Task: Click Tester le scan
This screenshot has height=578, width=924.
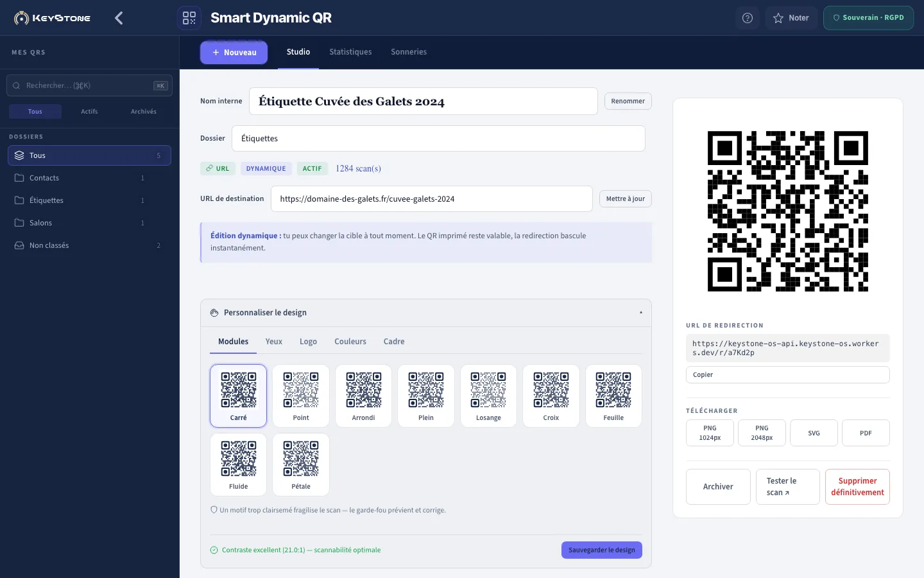Action: point(787,487)
